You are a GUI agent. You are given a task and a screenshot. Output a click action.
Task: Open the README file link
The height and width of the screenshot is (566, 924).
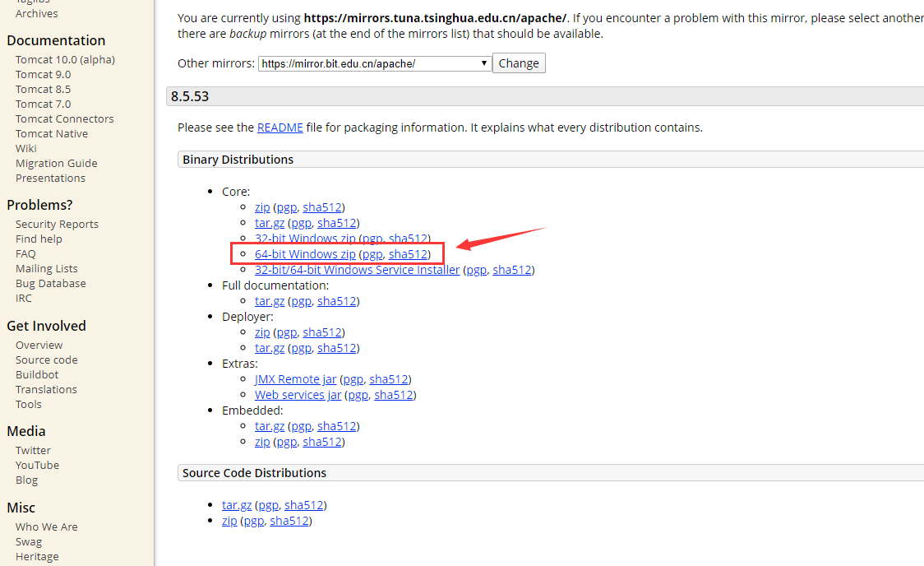click(x=280, y=128)
